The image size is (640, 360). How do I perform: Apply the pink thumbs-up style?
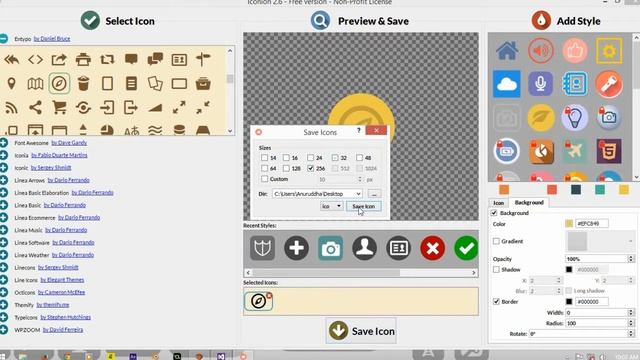point(575,51)
